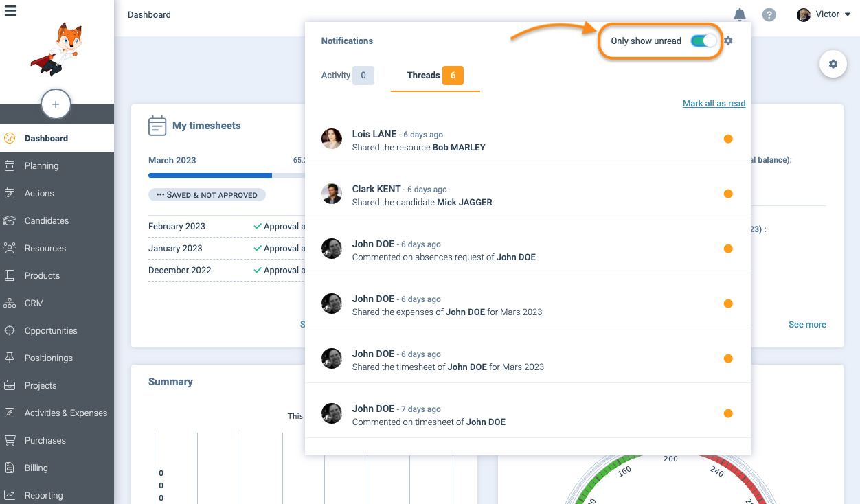The image size is (860, 504).
Task: Go to Dashboard in the sidebar
Action: click(57, 138)
